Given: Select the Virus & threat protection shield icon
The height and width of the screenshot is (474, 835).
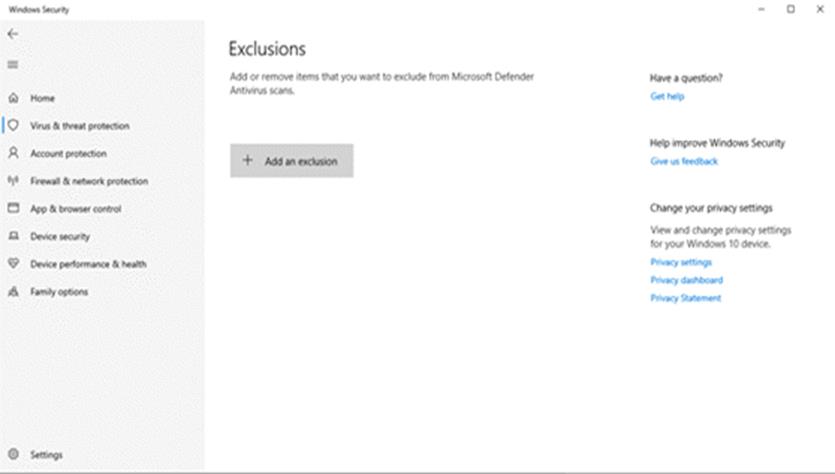Looking at the screenshot, I should (x=13, y=126).
